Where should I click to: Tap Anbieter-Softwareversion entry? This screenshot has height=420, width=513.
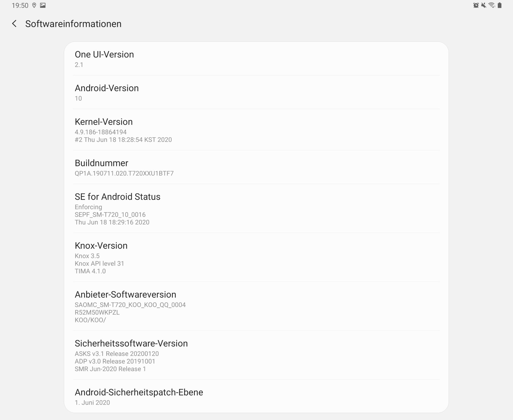point(256,306)
